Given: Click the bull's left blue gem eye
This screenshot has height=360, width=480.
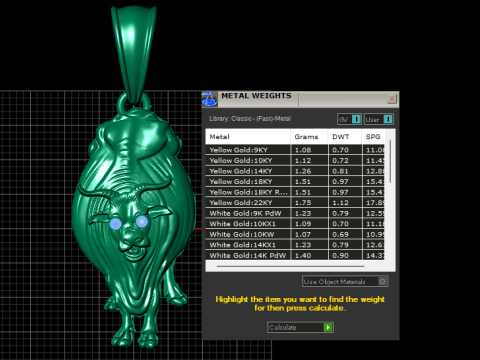Looking at the screenshot, I should click(x=116, y=224).
